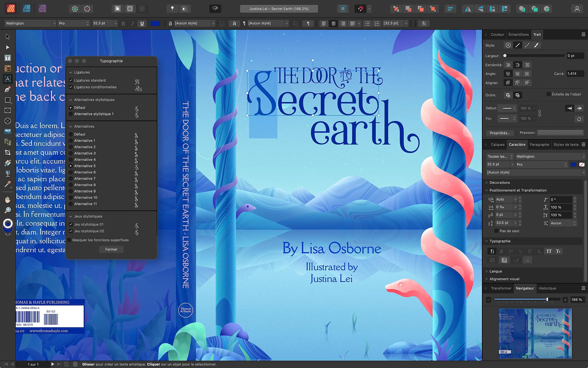Screen dimensions: 588x368
Task: Click the navigator document thumbnail
Action: pyautogui.click(x=535, y=333)
